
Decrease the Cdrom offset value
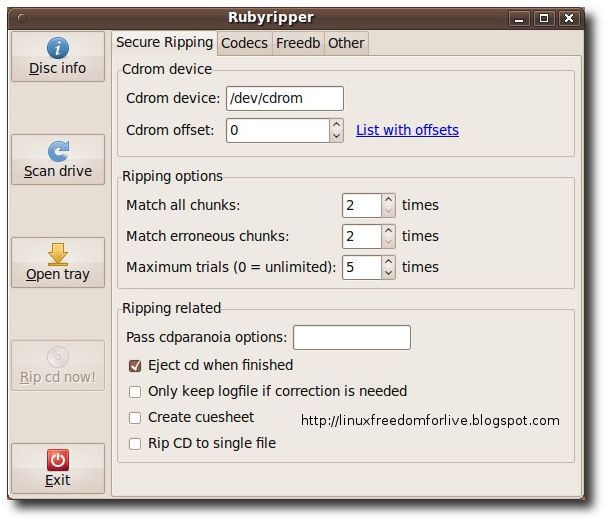point(336,136)
